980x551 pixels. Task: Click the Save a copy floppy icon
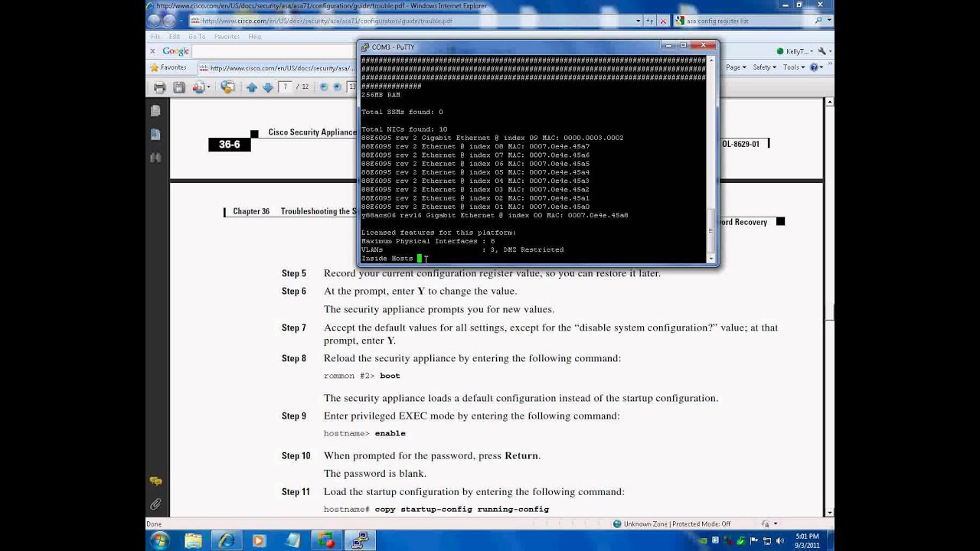179,87
